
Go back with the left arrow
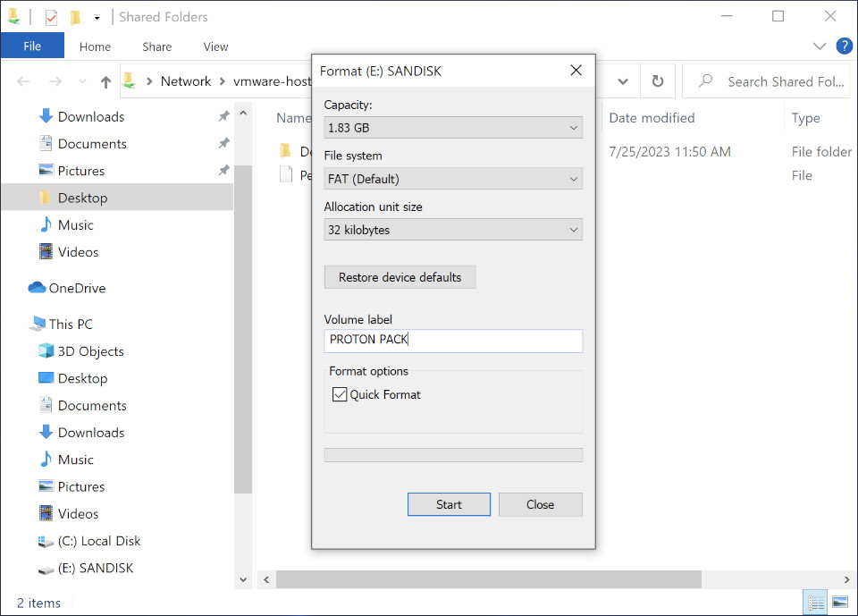pos(23,81)
